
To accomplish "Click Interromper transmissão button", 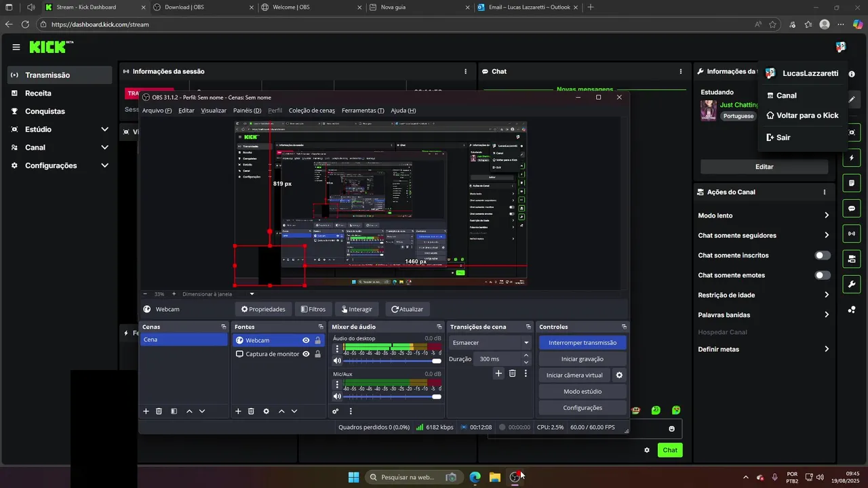I will pyautogui.click(x=583, y=343).
